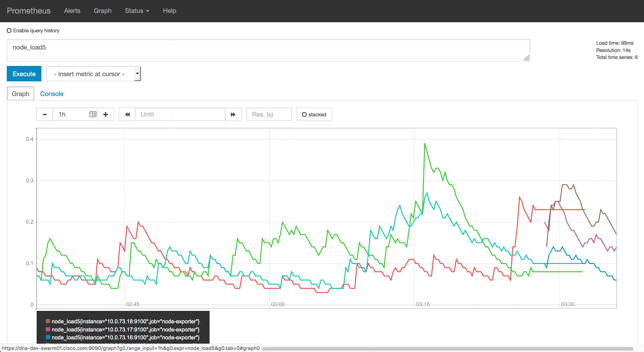This screenshot has width=644, height=352.
Task: Open Alerts in the navigation bar
Action: point(72,11)
